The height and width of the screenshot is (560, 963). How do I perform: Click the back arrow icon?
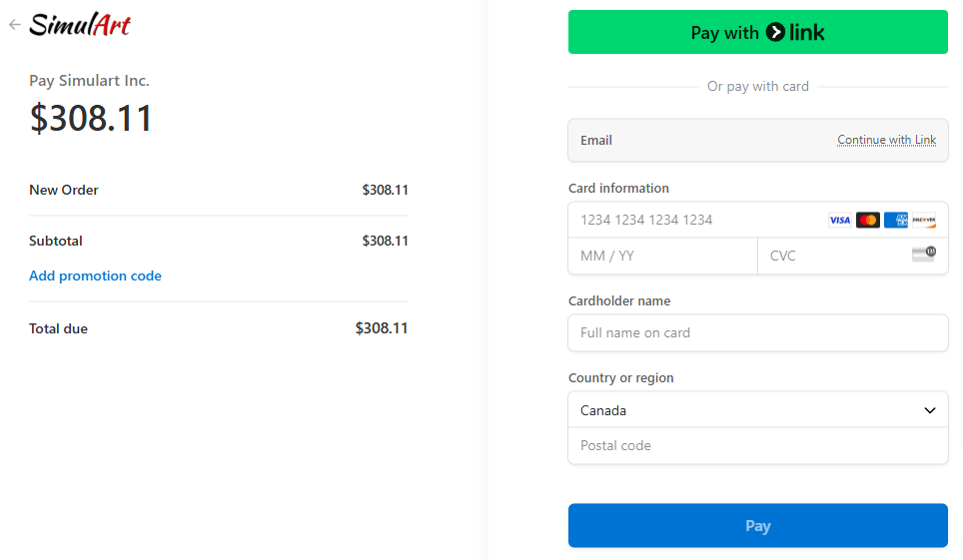(x=15, y=25)
